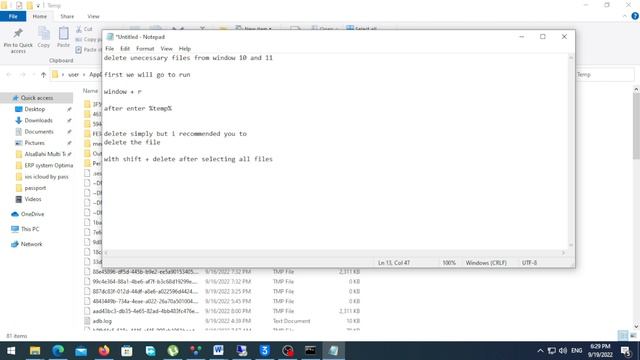Open Notepad Format menu
Image resolution: width=640 pixels, height=360 pixels.
(145, 49)
